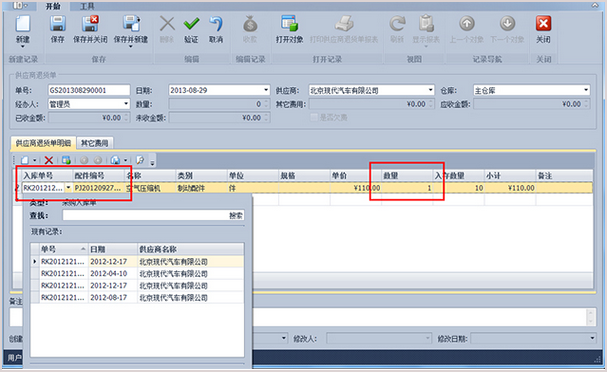Click the 保存 (Save) floppy disk icon
Image resolution: width=607 pixels, height=372 pixels.
click(58, 24)
